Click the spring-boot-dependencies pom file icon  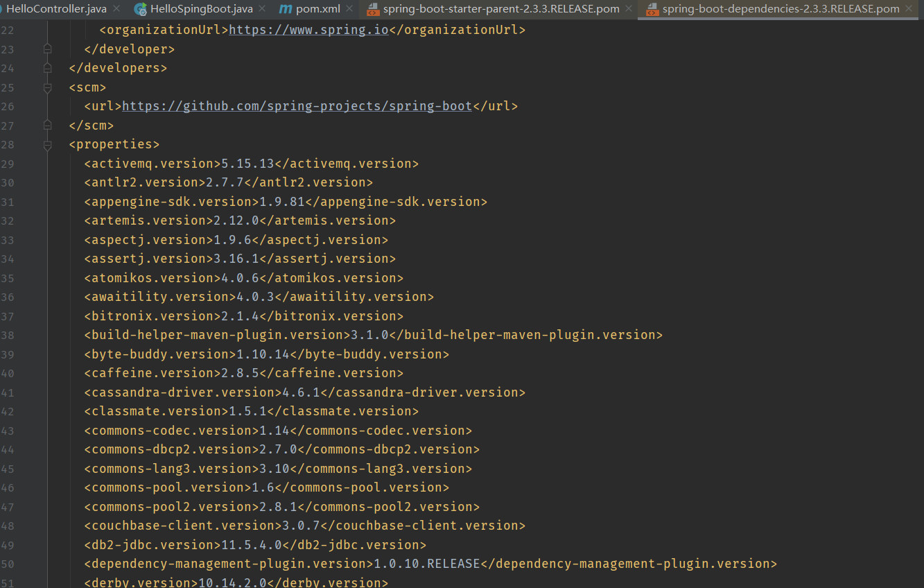(x=652, y=9)
